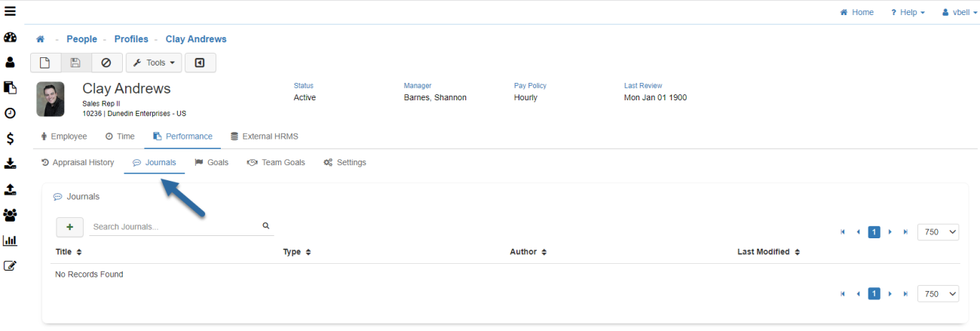
Task: Click the search magnifier icon
Action: (266, 225)
